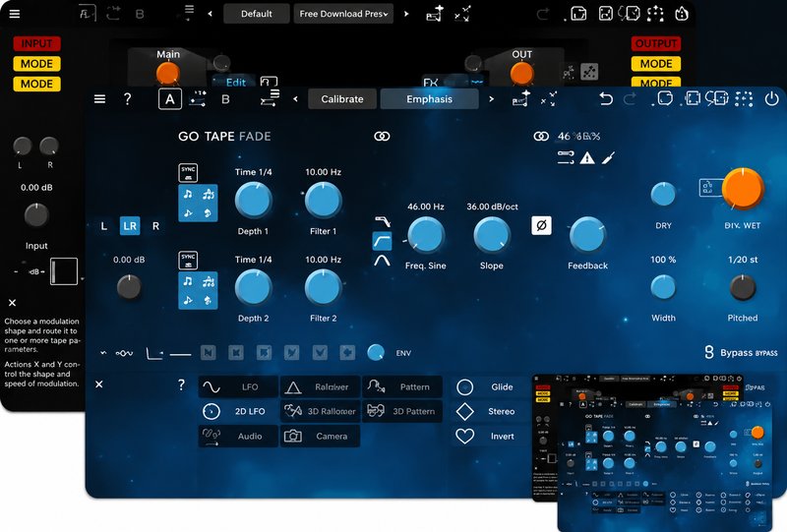Viewport: 787px width, 532px height.
Task: Open hamburger menu in front plugin window
Action: 100,99
